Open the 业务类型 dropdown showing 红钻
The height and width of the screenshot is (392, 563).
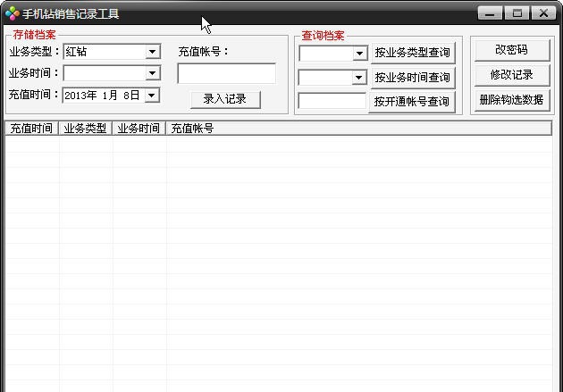point(152,52)
